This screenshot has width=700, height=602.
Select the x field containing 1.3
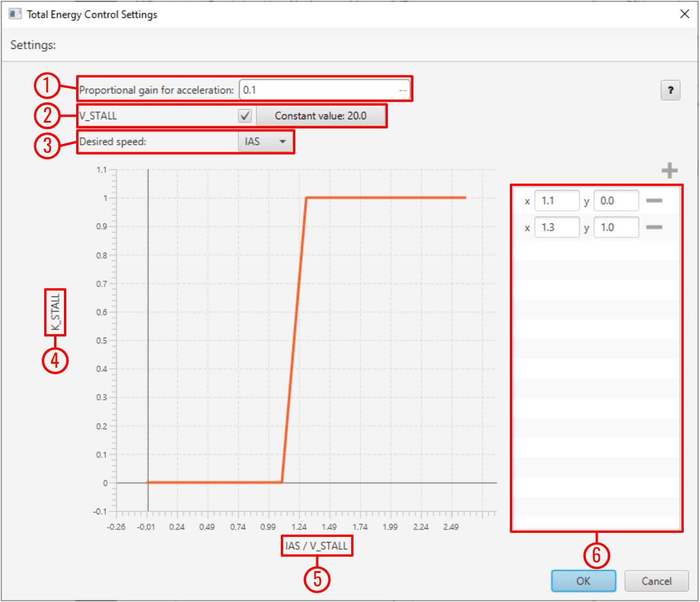(x=556, y=227)
